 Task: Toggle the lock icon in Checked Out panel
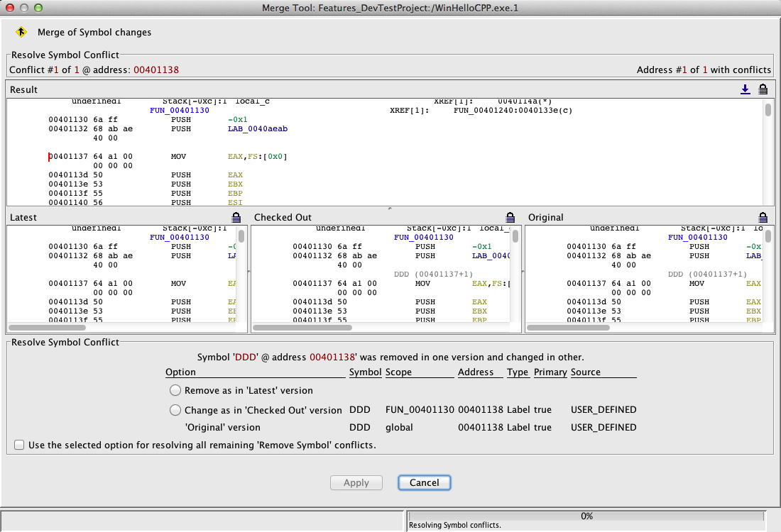[x=510, y=217]
